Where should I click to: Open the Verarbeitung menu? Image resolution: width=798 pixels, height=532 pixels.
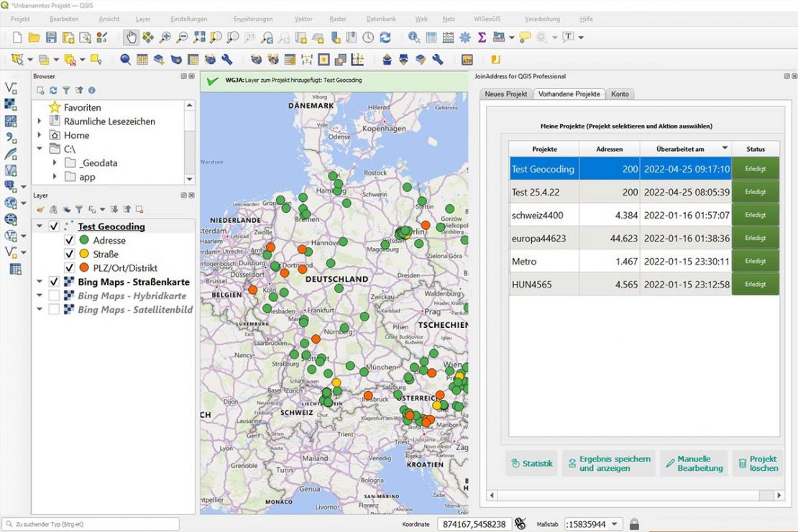(x=542, y=19)
